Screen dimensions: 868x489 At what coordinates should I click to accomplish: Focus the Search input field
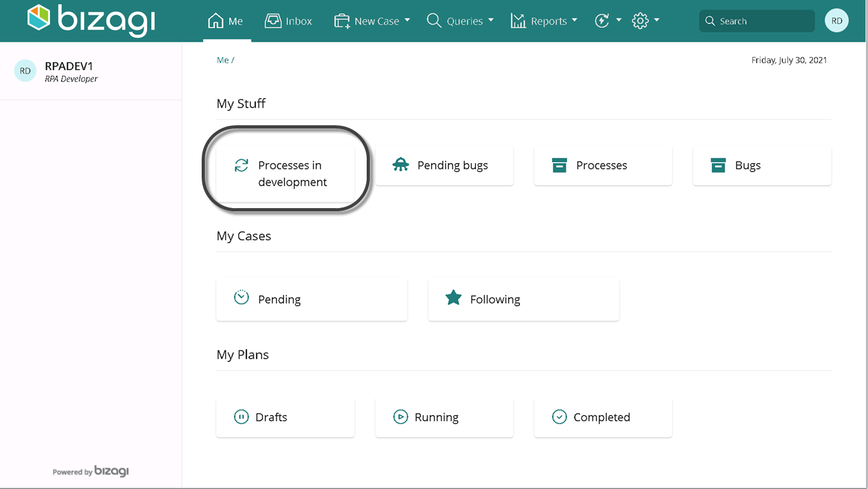(757, 21)
